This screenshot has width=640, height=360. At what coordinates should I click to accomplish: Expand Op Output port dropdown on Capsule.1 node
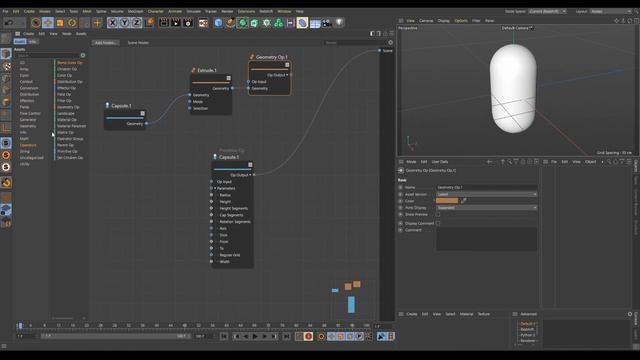(x=250, y=175)
